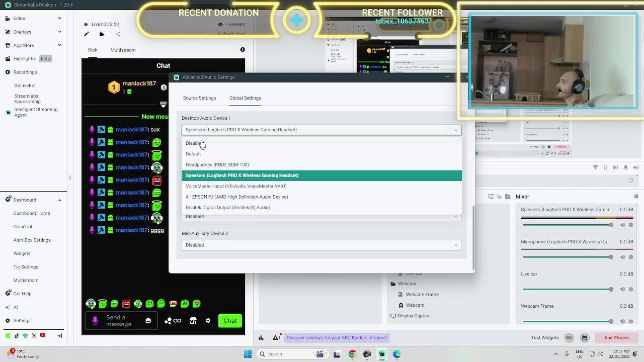644x362 pixels.
Task: Switch to Source Settings tab
Action: 199,98
